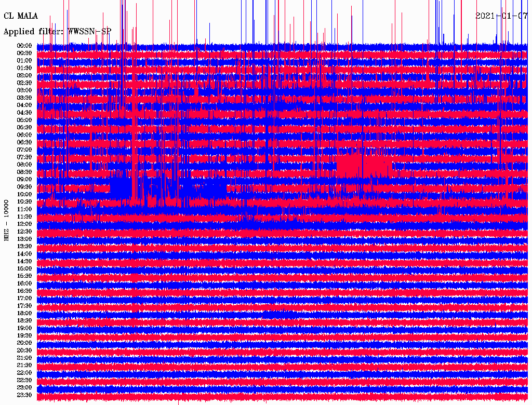
Task: Click the 03:00 time row label
Action: point(24,90)
